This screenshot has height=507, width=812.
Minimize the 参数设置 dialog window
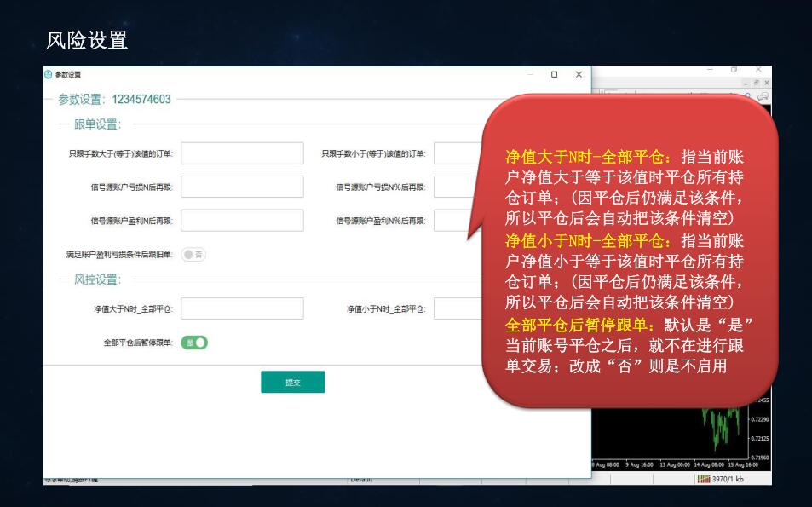click(x=529, y=75)
